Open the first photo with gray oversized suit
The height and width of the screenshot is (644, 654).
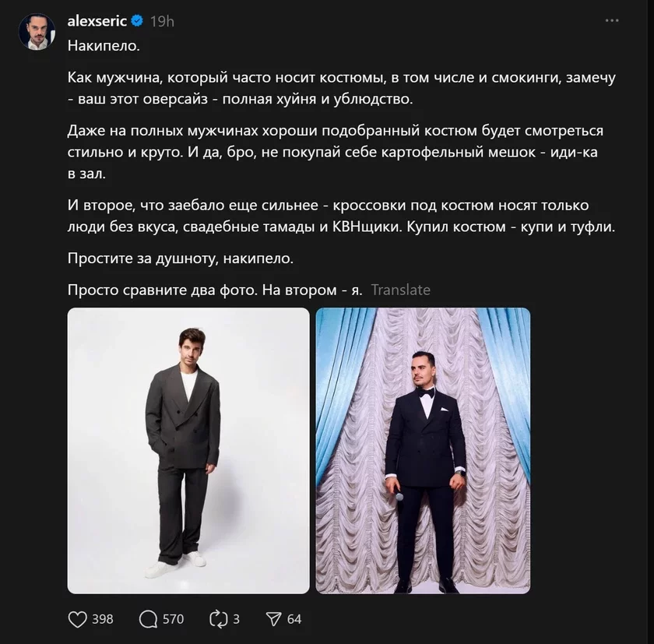click(x=188, y=450)
